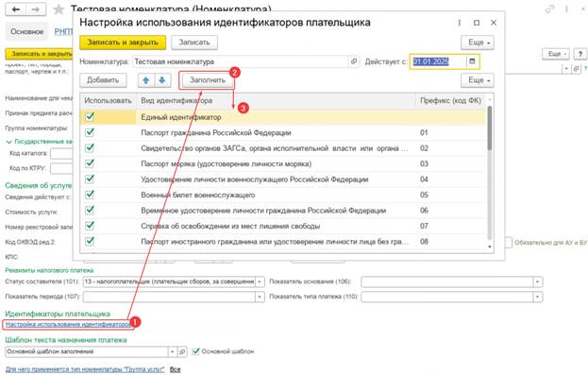The image size is (588, 375).
Task: Toggle checkbox for Паспорт моряка row
Action: [90, 163]
